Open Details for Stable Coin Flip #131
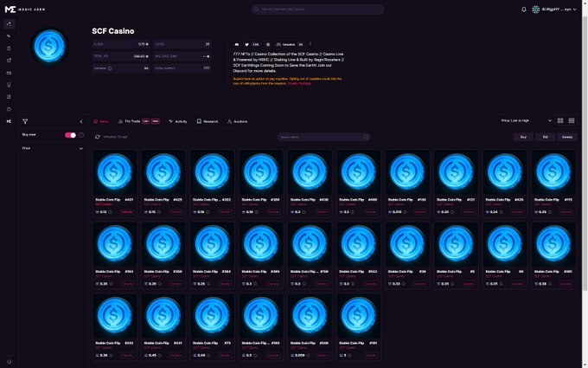The image size is (588, 368). pyautogui.click(x=468, y=212)
